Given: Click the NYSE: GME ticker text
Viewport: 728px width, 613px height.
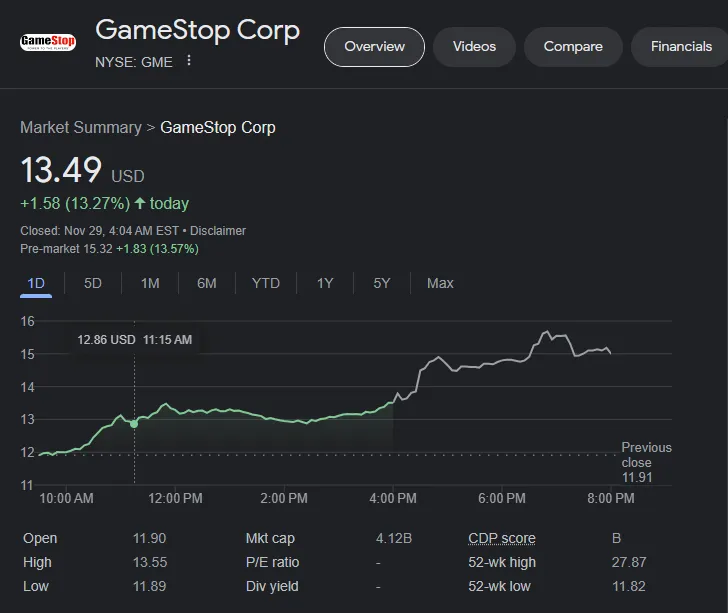Looking at the screenshot, I should point(134,62).
